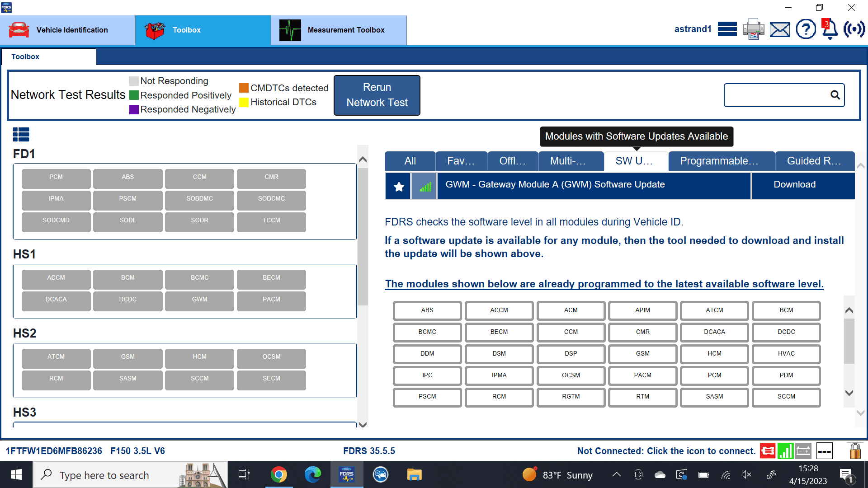Image resolution: width=868 pixels, height=488 pixels.
Task: Switch to the Offl… tab
Action: (x=513, y=161)
